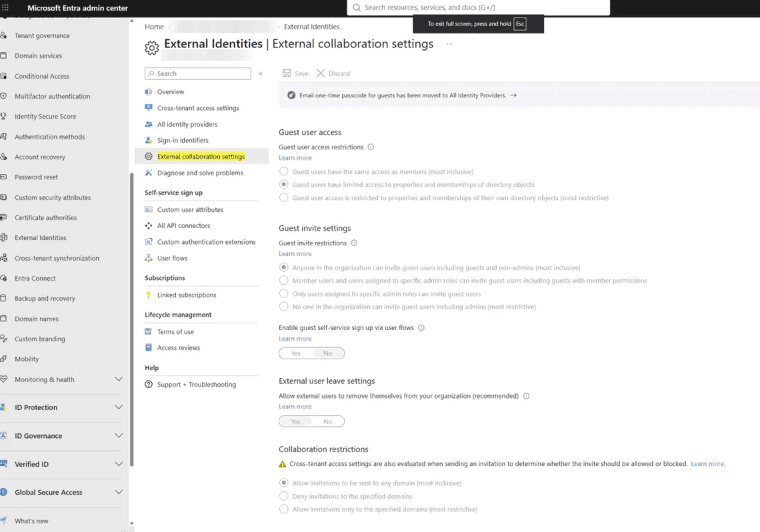Expand the ID Protection section
Image resolution: width=760 pixels, height=532 pixels.
click(x=118, y=407)
